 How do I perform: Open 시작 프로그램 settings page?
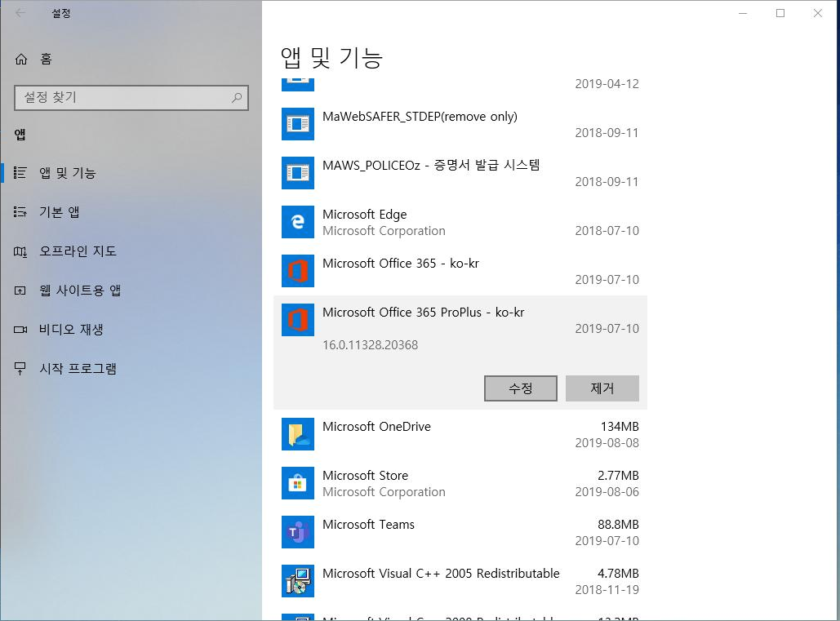[x=131, y=368]
